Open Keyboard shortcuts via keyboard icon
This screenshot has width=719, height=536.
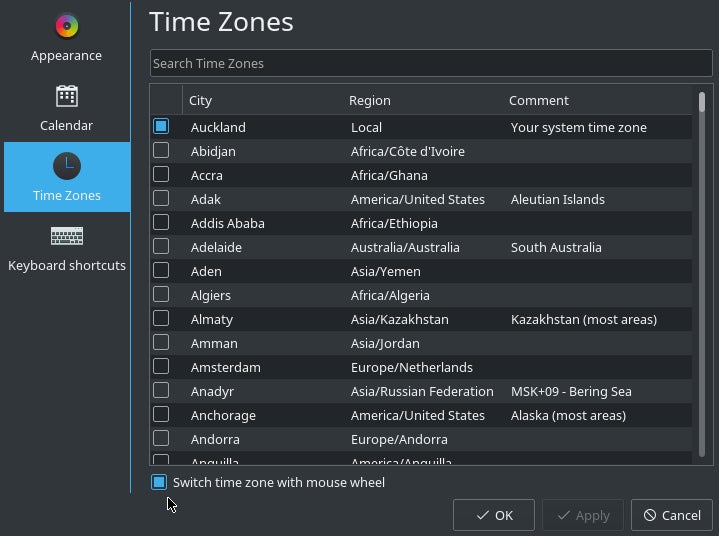click(x=67, y=236)
